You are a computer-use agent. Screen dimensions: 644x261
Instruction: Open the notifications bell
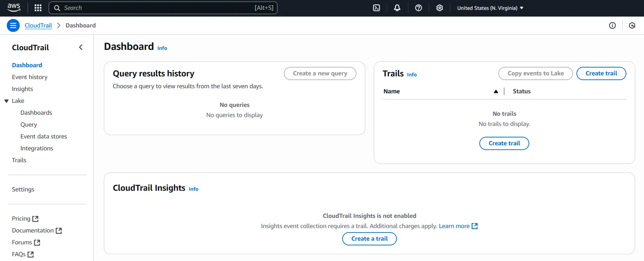tap(397, 8)
